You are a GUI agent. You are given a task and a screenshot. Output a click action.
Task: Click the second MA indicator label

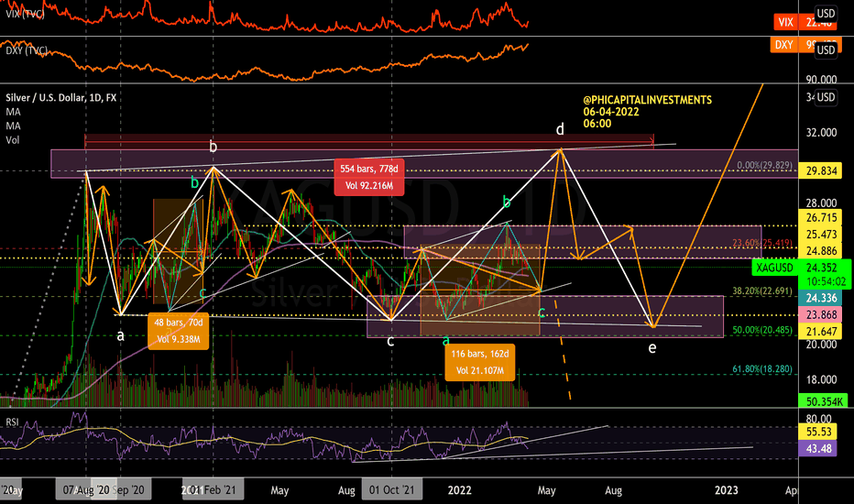point(13,126)
